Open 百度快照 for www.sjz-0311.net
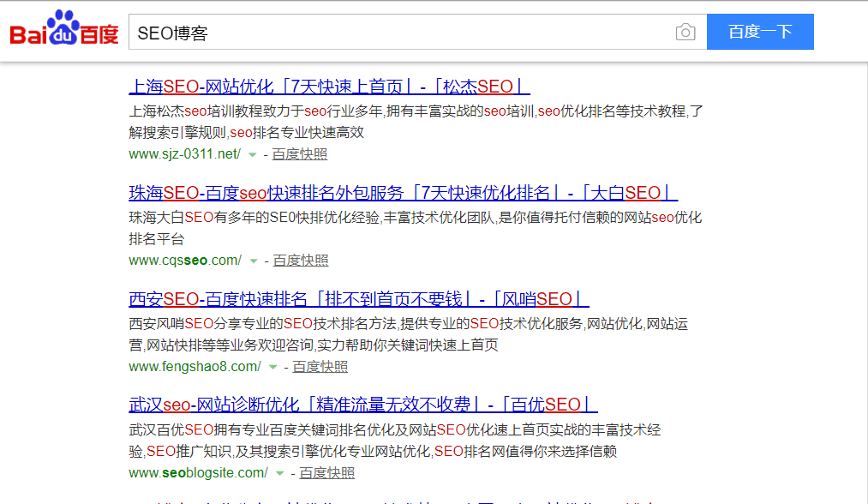 point(300,154)
